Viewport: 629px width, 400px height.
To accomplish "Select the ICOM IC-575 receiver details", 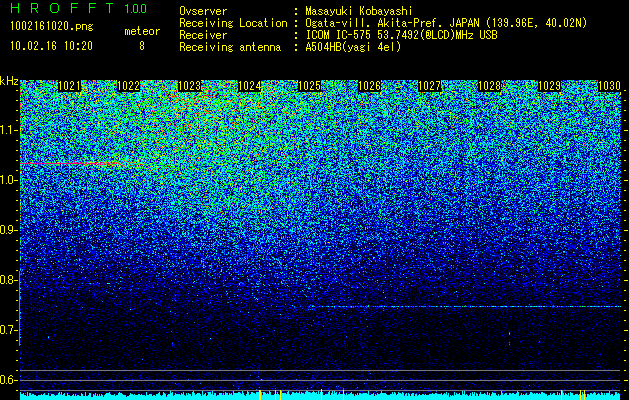I will coord(401,35).
